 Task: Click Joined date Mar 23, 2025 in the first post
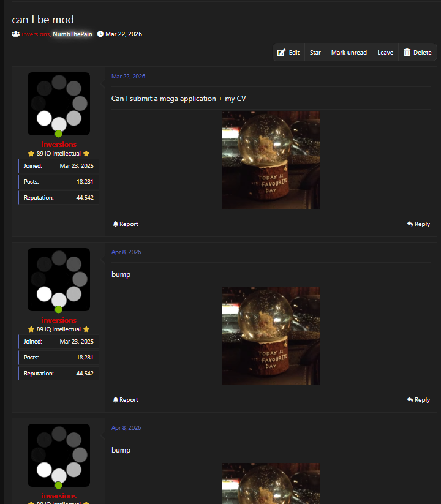(x=77, y=166)
